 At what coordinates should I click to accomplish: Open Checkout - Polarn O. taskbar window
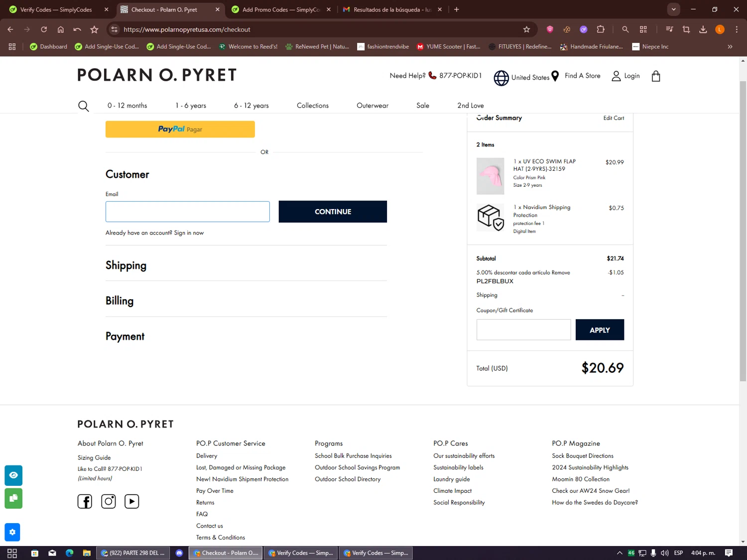[x=226, y=553]
